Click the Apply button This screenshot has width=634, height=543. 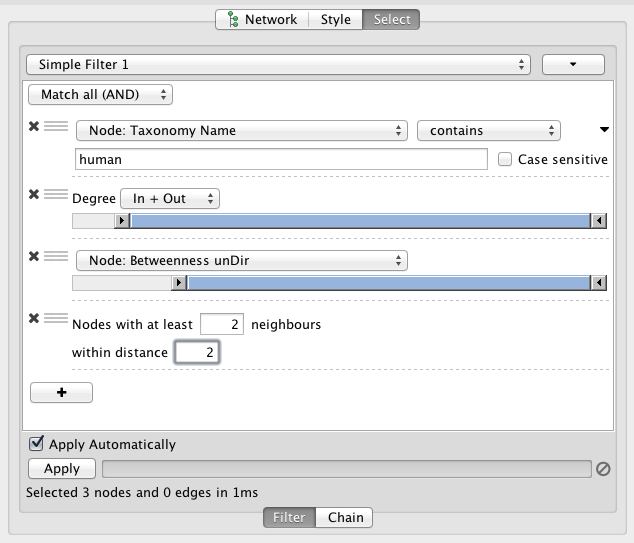[61, 468]
